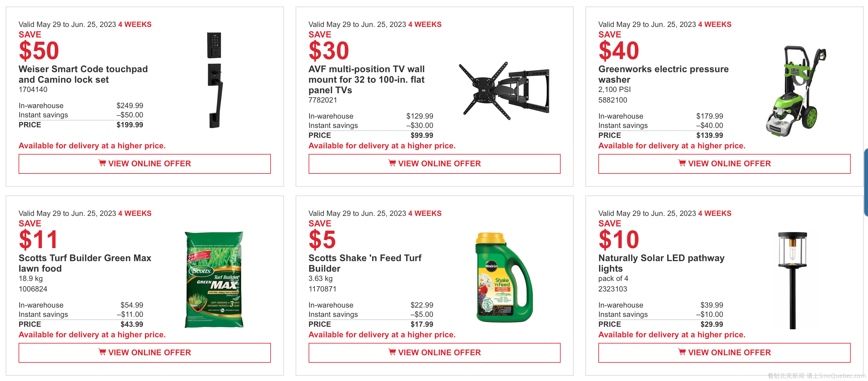The image size is (868, 381).
Task: Open the solar pathway light image
Action: [x=792, y=280]
